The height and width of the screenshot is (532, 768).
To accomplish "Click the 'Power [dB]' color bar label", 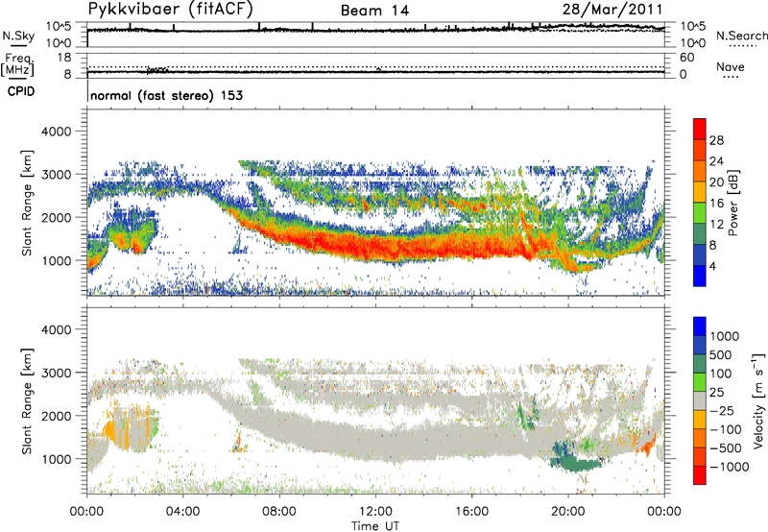I will point(732,203).
